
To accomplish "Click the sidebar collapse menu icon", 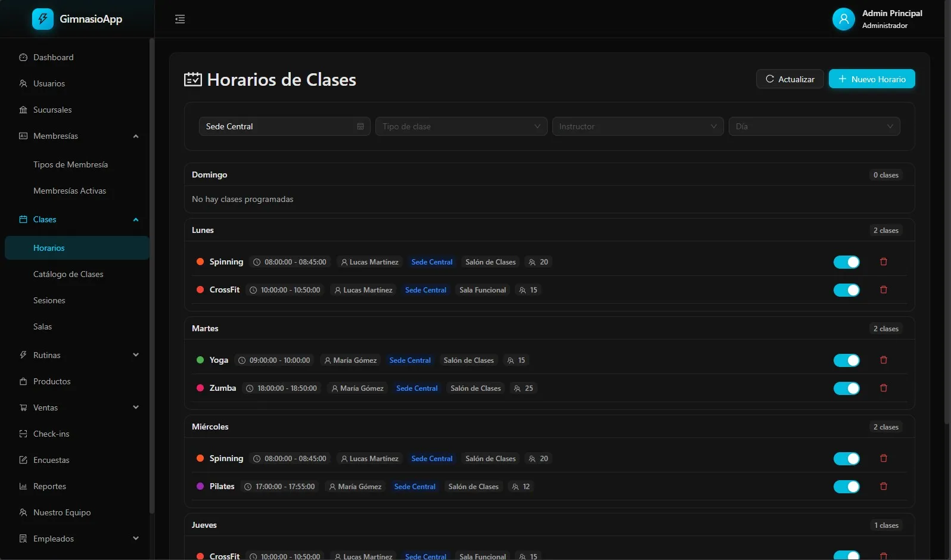I will (180, 19).
